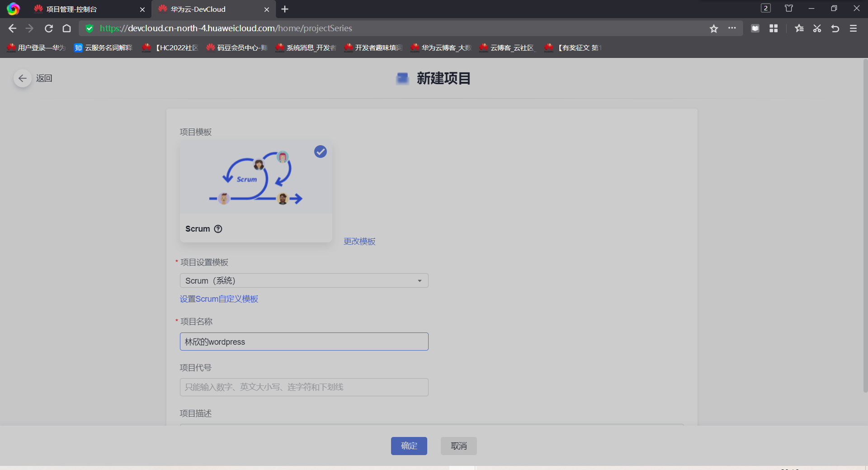
Task: Open the tab count indicator showing 2
Action: point(766,8)
